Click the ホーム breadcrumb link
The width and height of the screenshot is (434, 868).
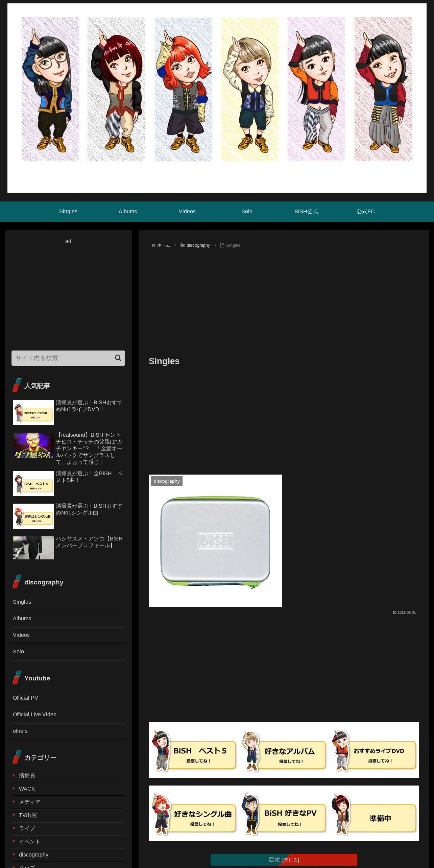point(164,245)
